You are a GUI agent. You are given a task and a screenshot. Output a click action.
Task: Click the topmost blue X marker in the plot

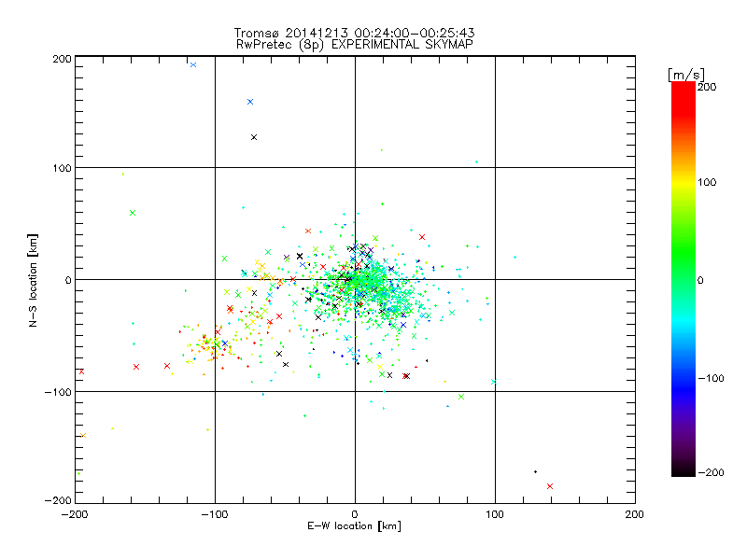[x=193, y=64]
